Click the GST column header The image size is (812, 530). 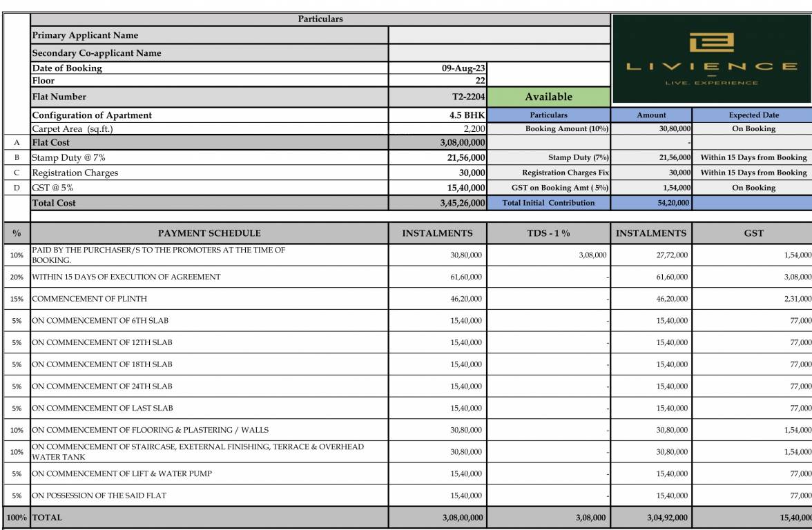pos(753,233)
